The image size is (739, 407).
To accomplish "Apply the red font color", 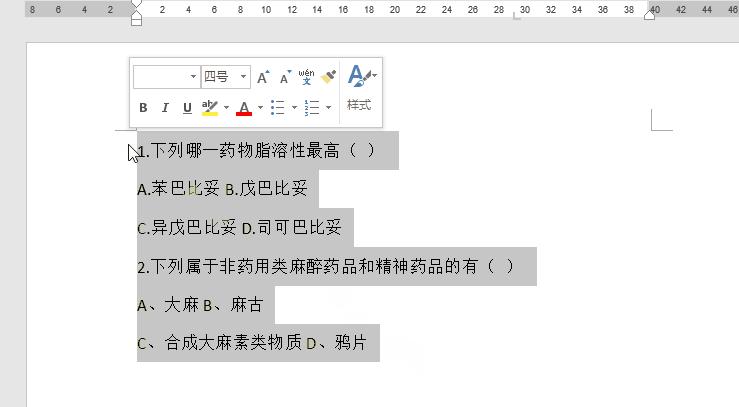I will (x=244, y=108).
